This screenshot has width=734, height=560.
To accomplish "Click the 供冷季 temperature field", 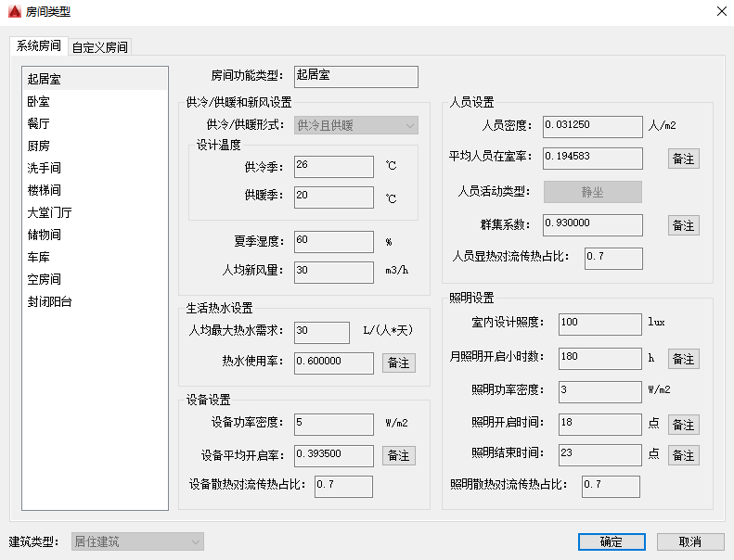I will pos(334,167).
